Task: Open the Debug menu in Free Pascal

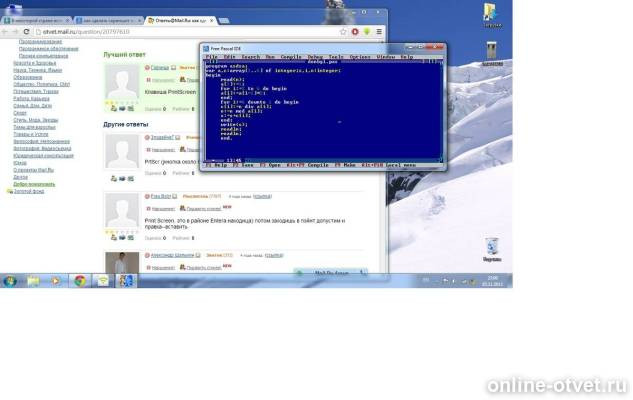Action: pyautogui.click(x=315, y=57)
